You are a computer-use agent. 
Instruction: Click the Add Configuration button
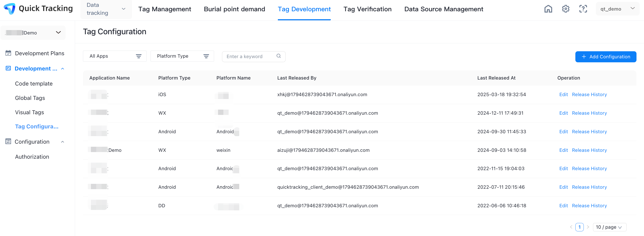point(606,57)
